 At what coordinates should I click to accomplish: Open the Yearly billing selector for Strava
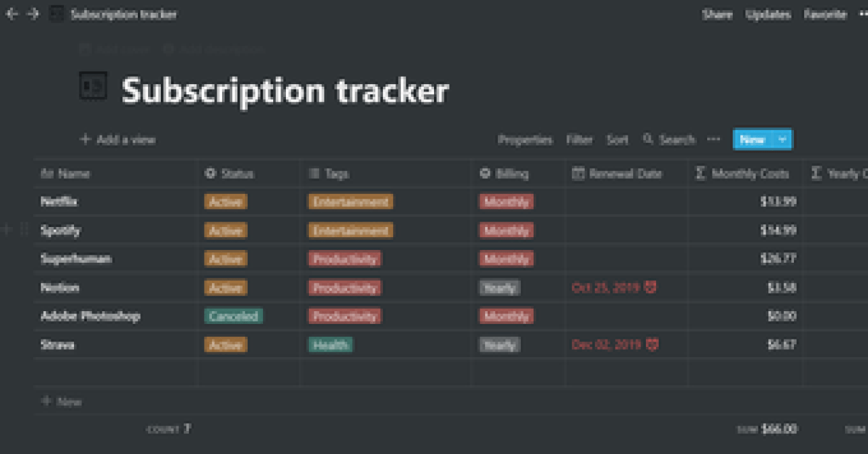click(x=499, y=345)
